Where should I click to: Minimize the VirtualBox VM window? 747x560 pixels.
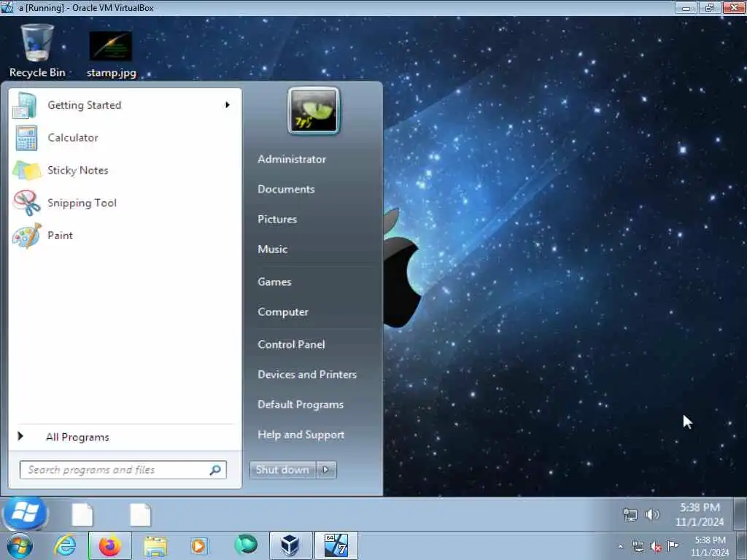686,7
